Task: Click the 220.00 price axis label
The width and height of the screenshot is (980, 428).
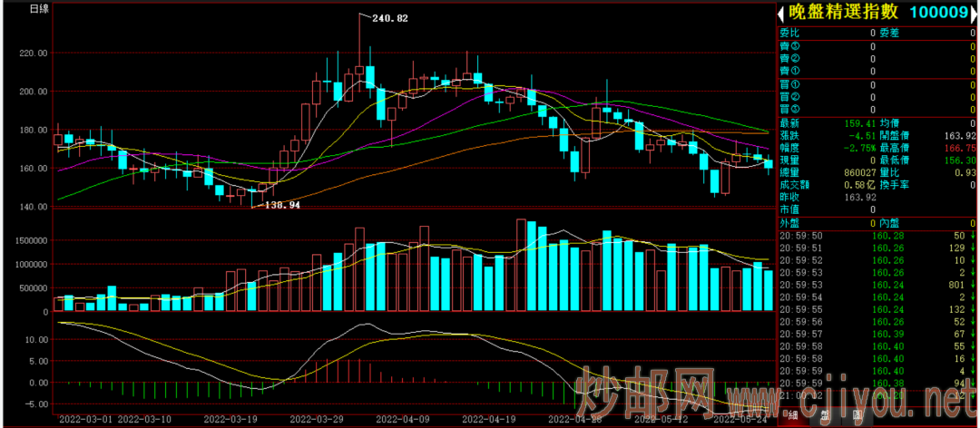Action: click(33, 53)
